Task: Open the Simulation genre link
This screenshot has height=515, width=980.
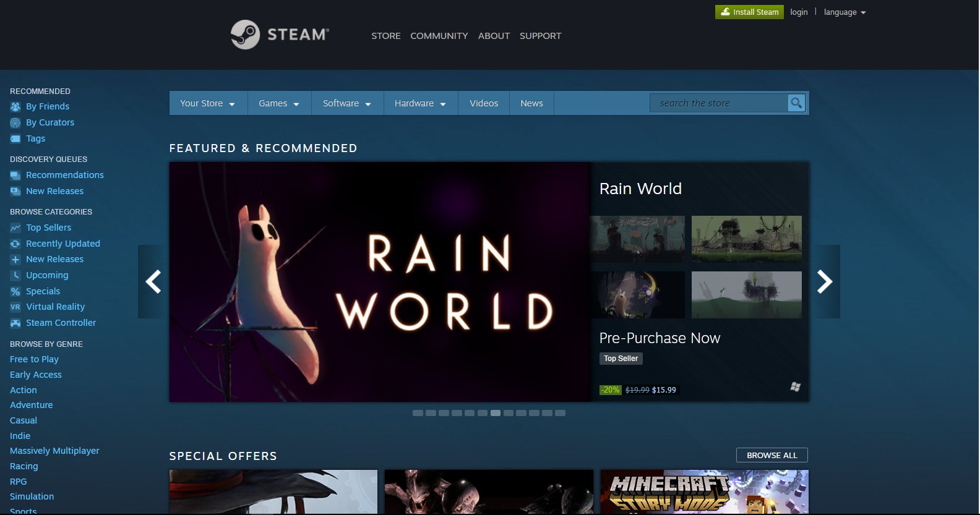Action: click(32, 496)
